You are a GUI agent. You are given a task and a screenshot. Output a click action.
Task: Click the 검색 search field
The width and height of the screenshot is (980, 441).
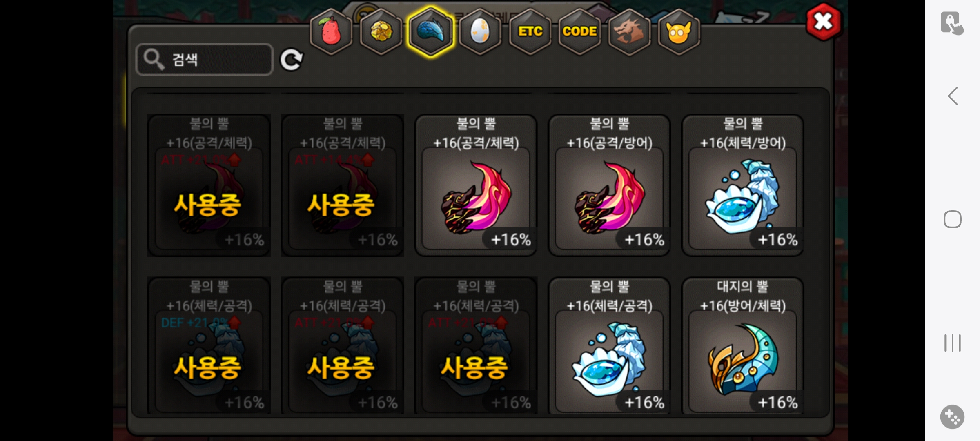(x=204, y=60)
